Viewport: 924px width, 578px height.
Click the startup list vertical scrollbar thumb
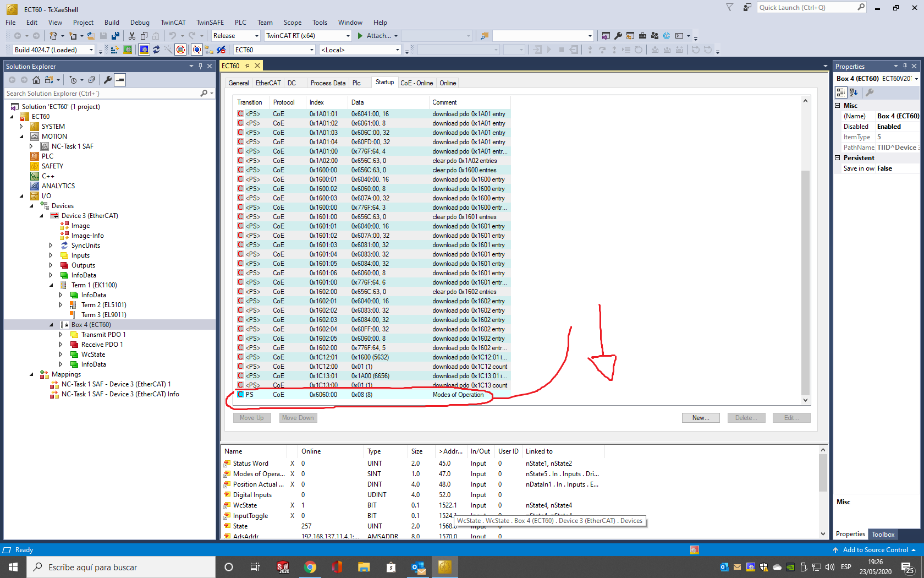click(x=805, y=283)
